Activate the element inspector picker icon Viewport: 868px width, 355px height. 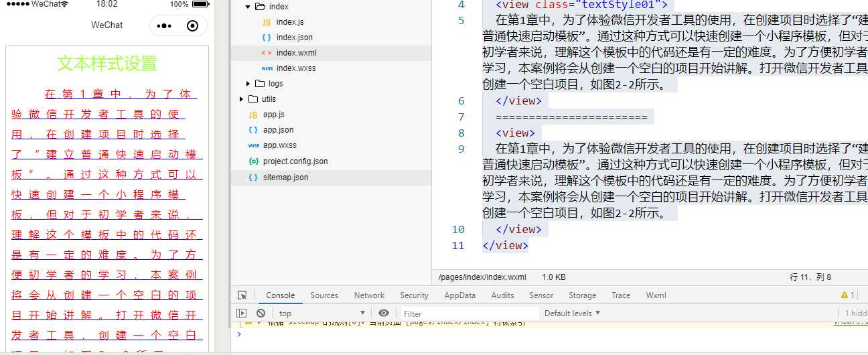click(242, 295)
